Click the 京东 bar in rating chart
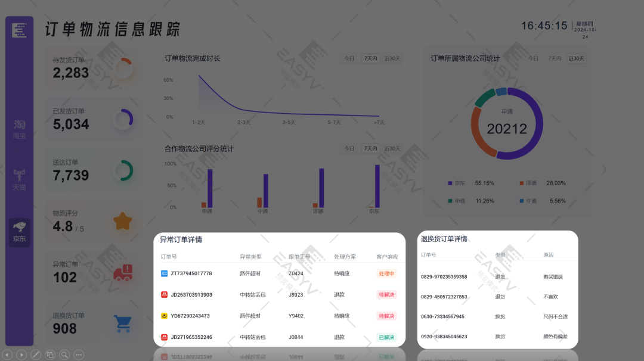644x361 pixels. tap(377, 186)
